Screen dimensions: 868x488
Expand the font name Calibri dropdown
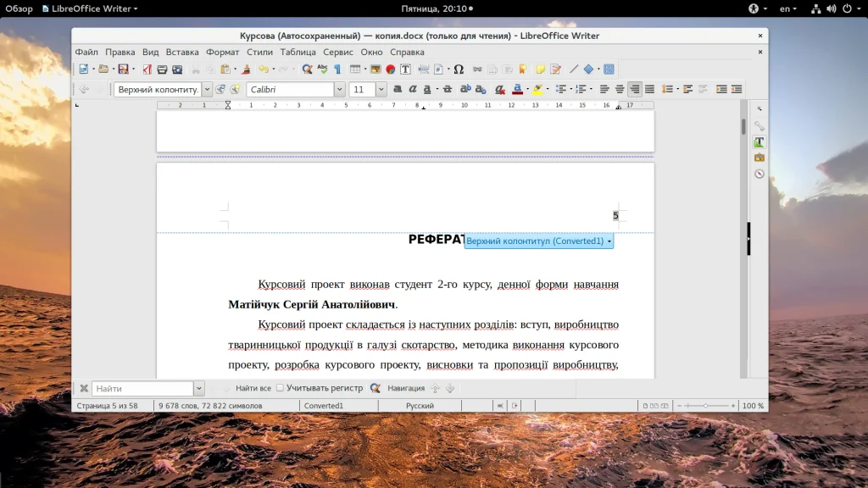click(340, 89)
